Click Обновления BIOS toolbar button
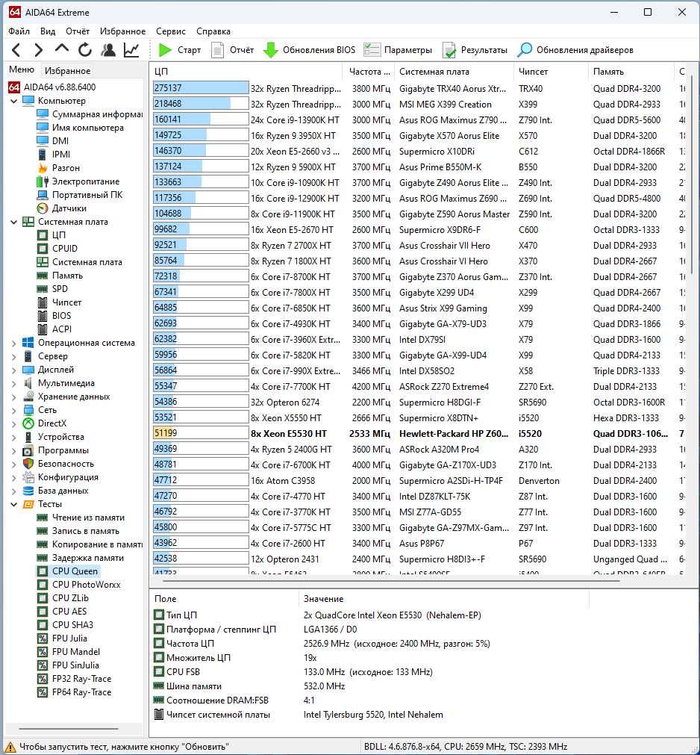Screen dimensions: 700x755 click(x=310, y=49)
